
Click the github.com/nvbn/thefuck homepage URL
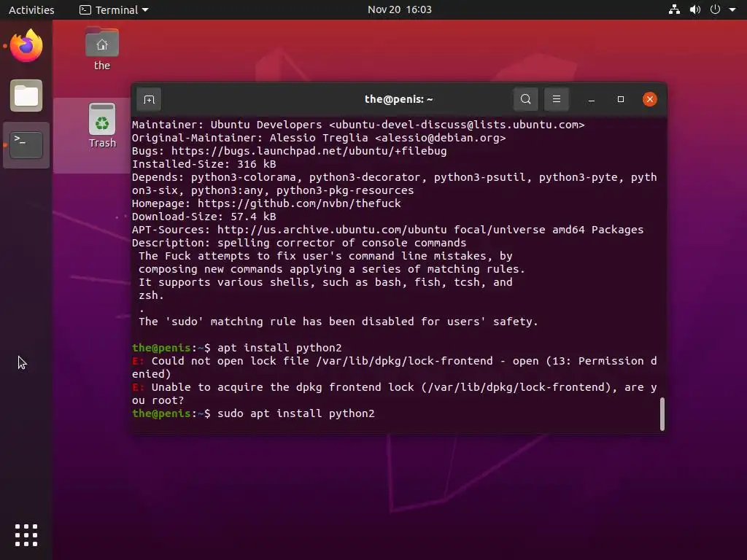coord(299,203)
